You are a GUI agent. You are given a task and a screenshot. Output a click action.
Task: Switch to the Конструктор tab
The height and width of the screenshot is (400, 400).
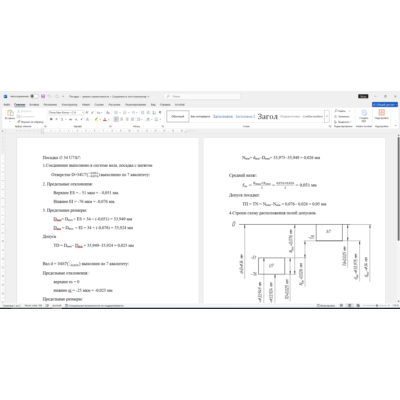pyautogui.click(x=69, y=105)
